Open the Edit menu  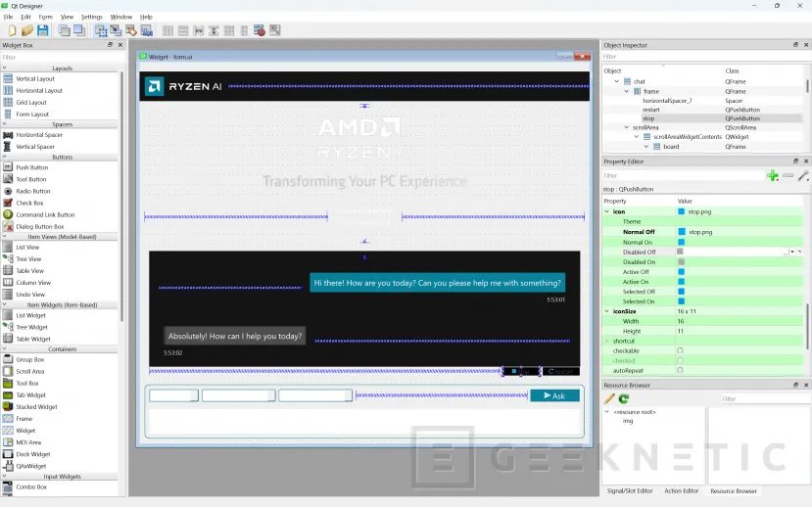click(25, 17)
